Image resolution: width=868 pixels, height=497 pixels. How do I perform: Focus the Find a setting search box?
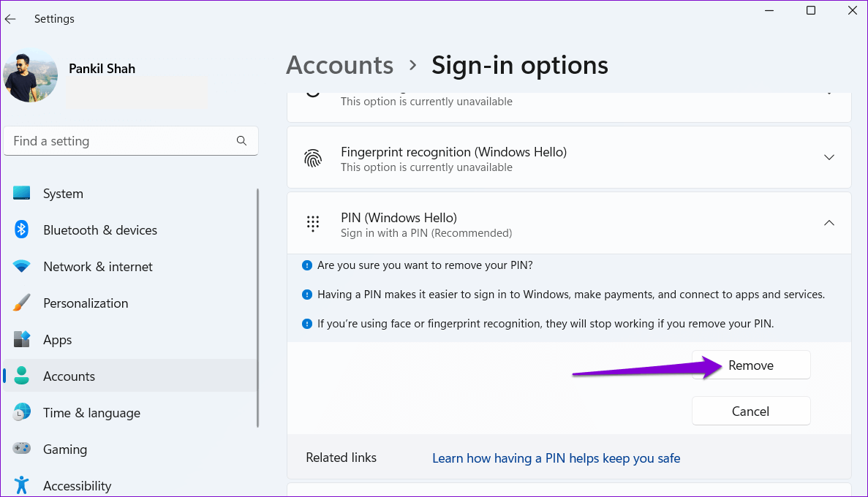(x=131, y=141)
